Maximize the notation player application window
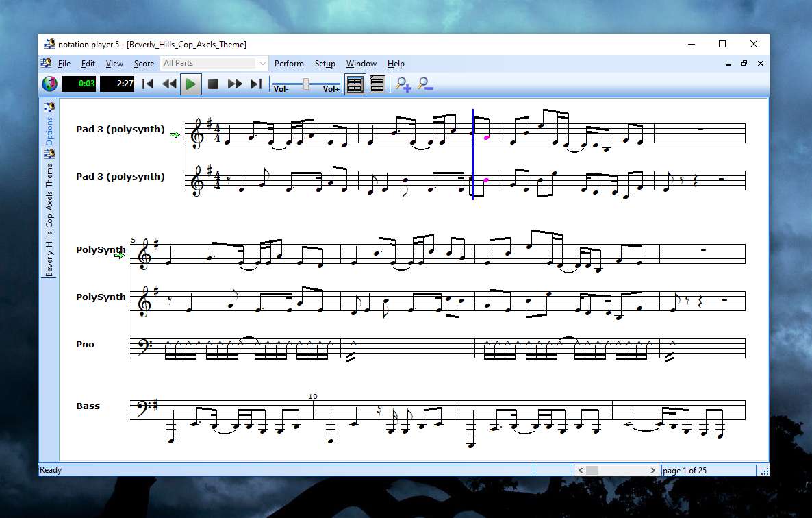Screen dimensions: 812x518 722,44
